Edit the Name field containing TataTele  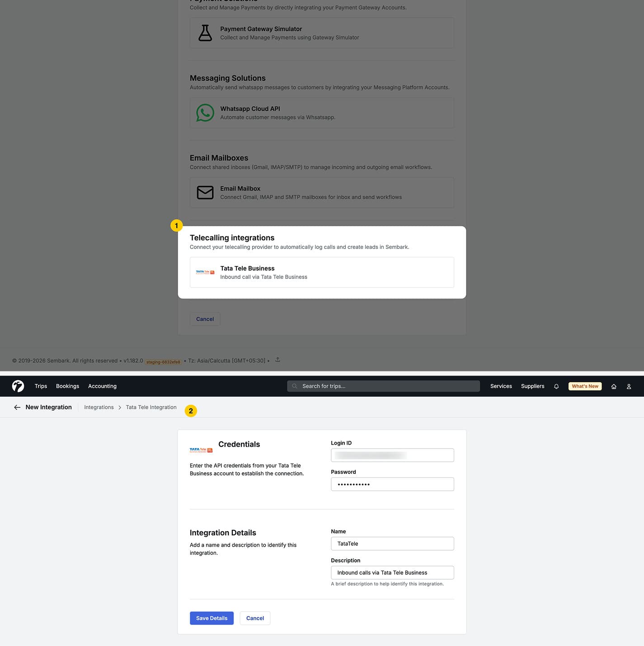[x=392, y=543]
